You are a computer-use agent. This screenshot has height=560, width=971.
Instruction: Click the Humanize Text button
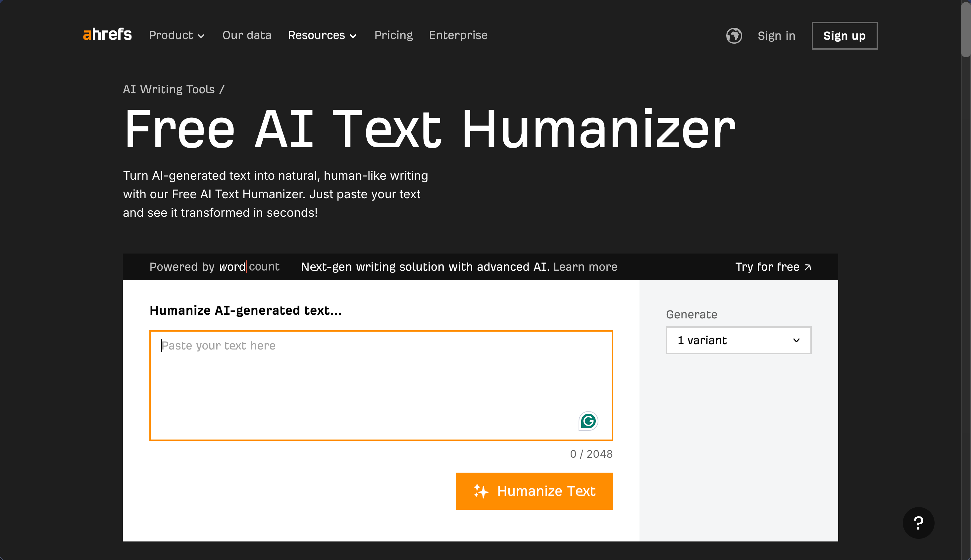534,491
